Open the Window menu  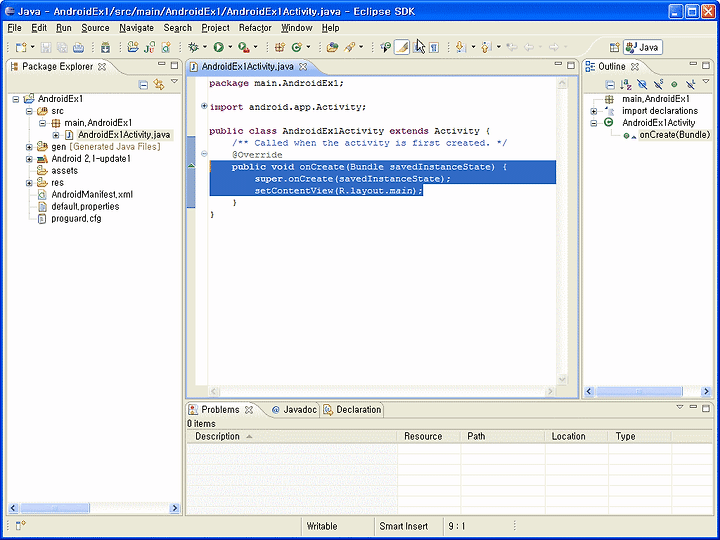click(297, 28)
